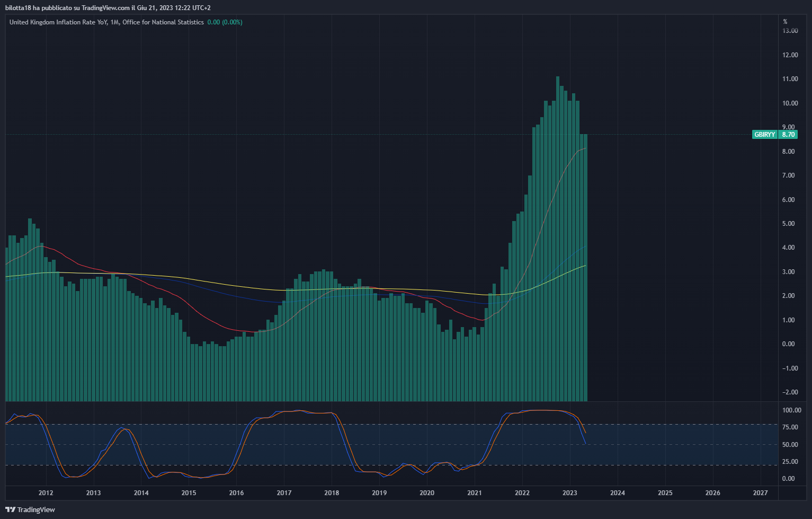Click the 3.00 price axis label
812x519 pixels.
pos(789,272)
